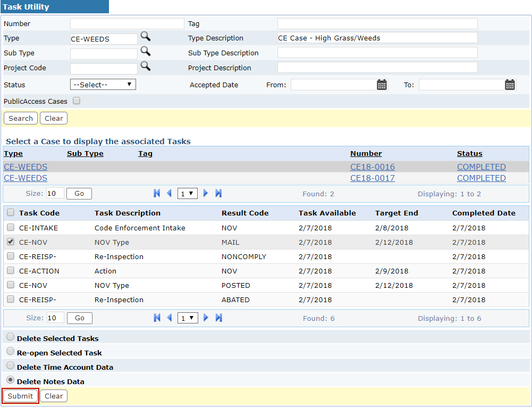Click Go button for task results size
532x407 pixels.
coord(80,318)
